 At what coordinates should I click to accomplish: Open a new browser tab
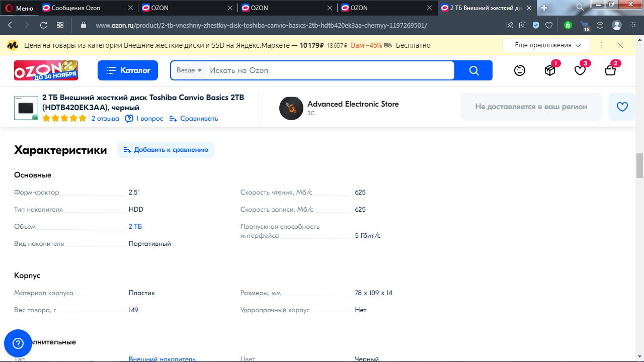544,8
